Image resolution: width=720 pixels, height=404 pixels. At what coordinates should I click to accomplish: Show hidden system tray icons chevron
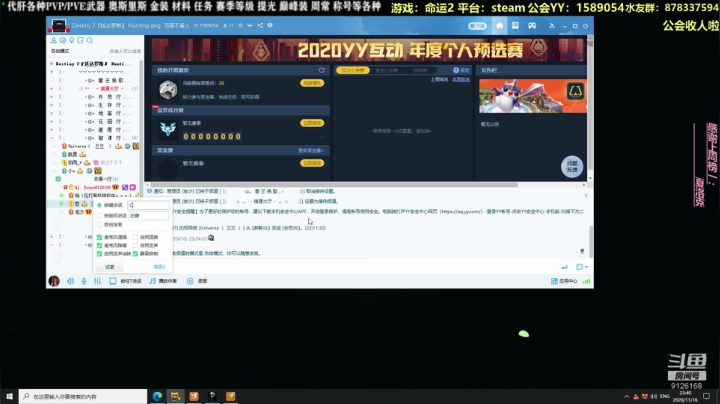click(x=626, y=396)
